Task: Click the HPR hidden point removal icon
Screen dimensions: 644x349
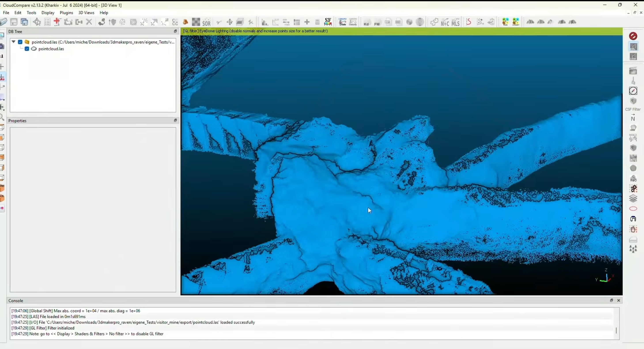Action: coord(633,128)
